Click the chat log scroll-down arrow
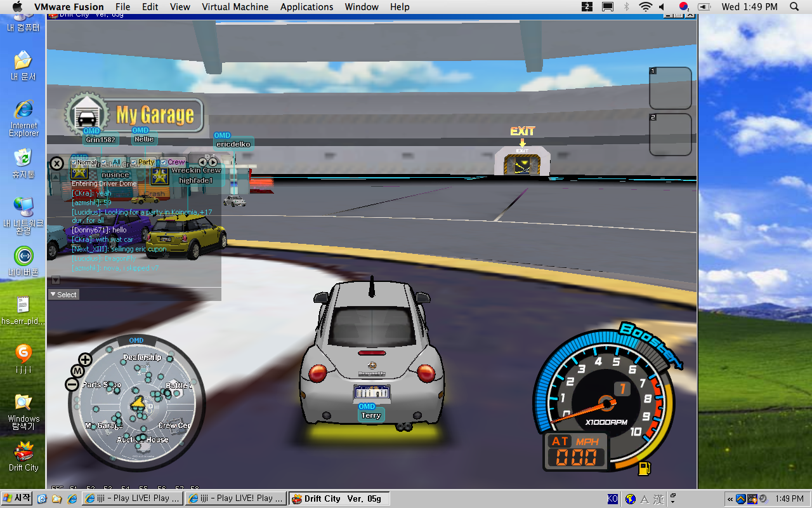 click(56, 280)
